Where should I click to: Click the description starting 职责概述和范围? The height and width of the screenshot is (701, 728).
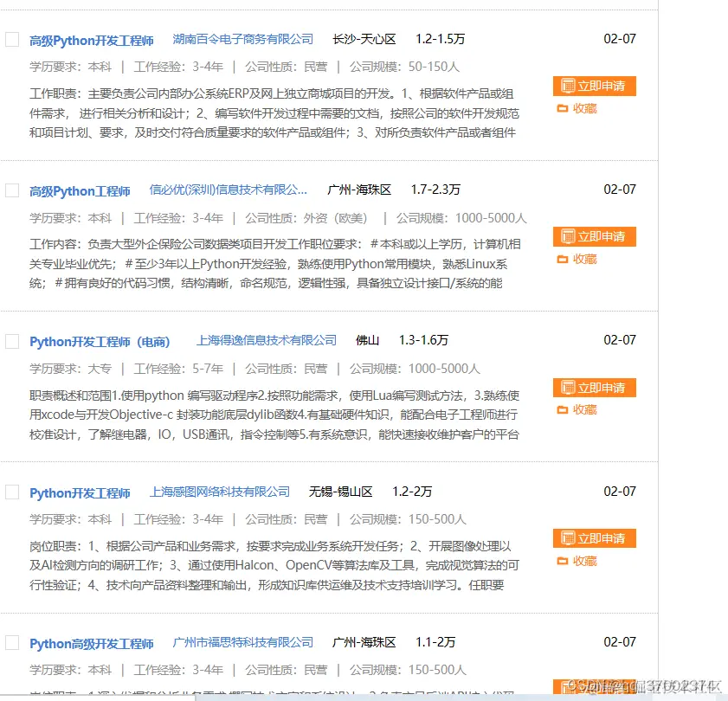[x=274, y=415]
